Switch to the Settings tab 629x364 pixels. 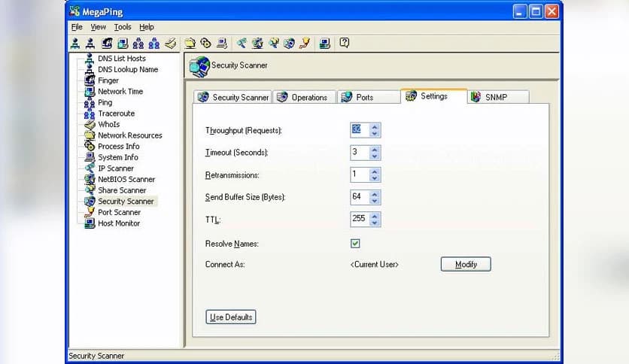coord(433,96)
